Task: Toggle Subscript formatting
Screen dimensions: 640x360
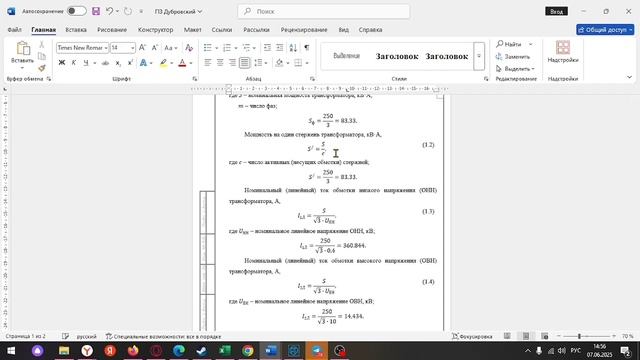Action: pos(118,63)
